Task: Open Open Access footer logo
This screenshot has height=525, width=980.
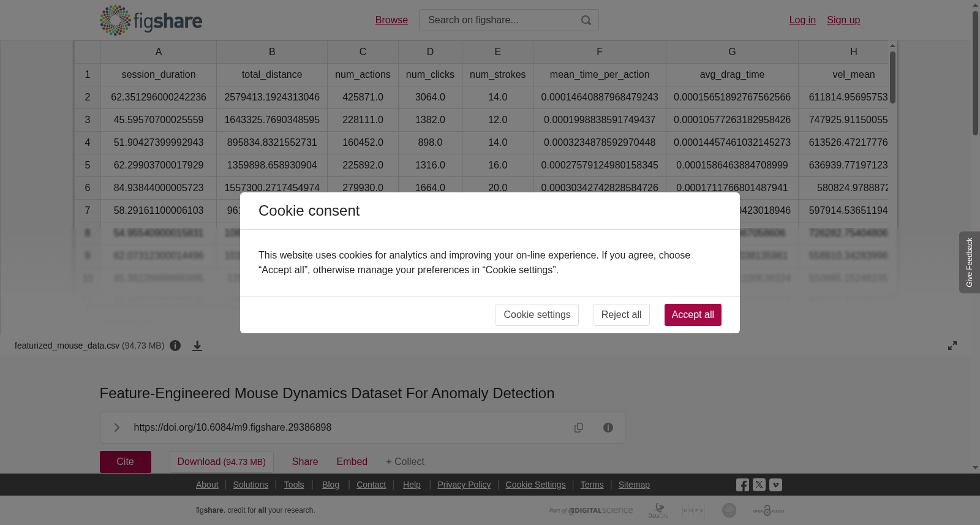Action: click(x=769, y=510)
